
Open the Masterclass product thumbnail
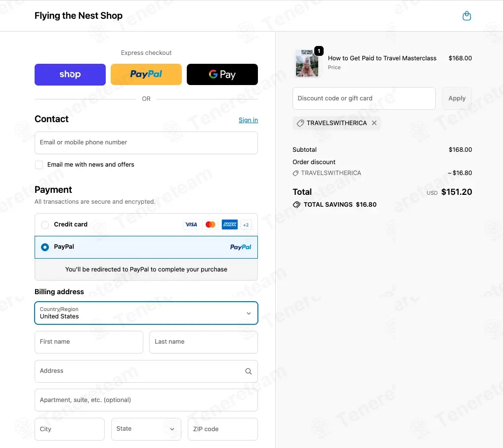click(307, 63)
